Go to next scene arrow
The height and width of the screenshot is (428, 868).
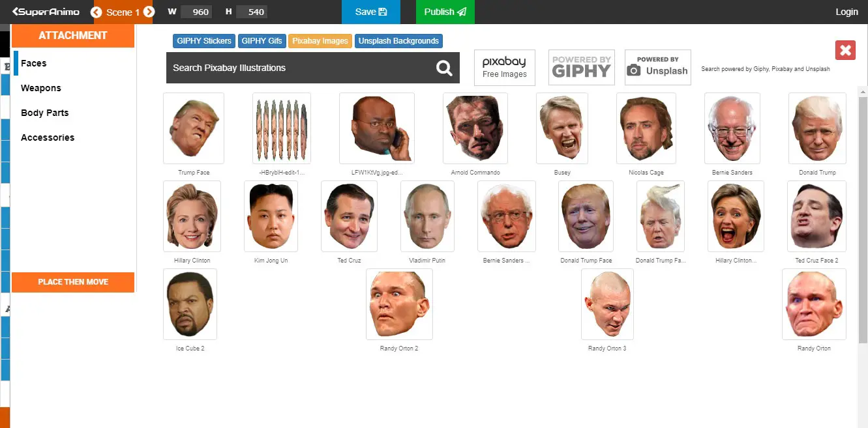tap(149, 12)
